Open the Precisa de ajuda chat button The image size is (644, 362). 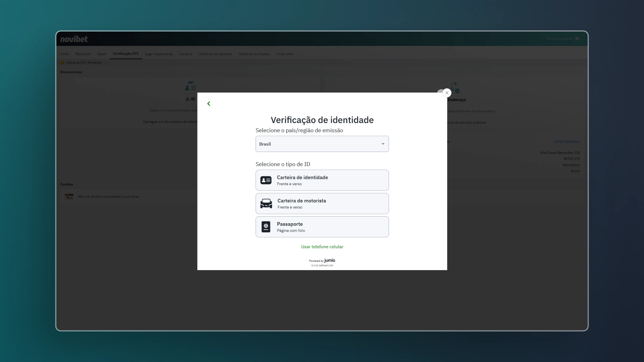coord(562,39)
